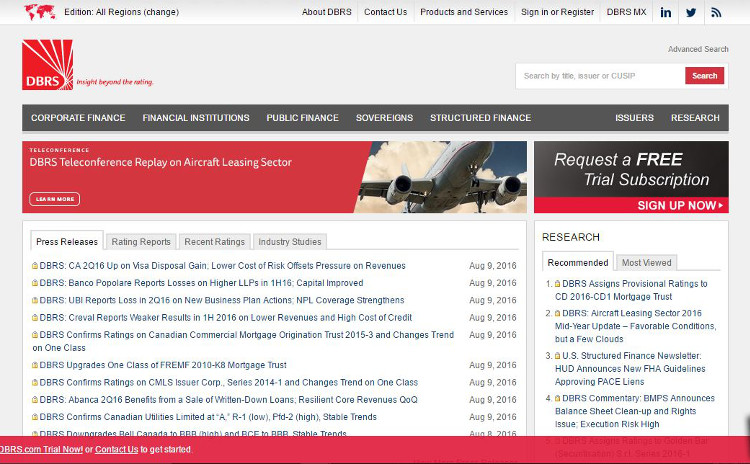Open FREMF 2010-K8 Mortgage Trust upgrade release
Image resolution: width=750 pixels, height=464 pixels.
point(163,365)
